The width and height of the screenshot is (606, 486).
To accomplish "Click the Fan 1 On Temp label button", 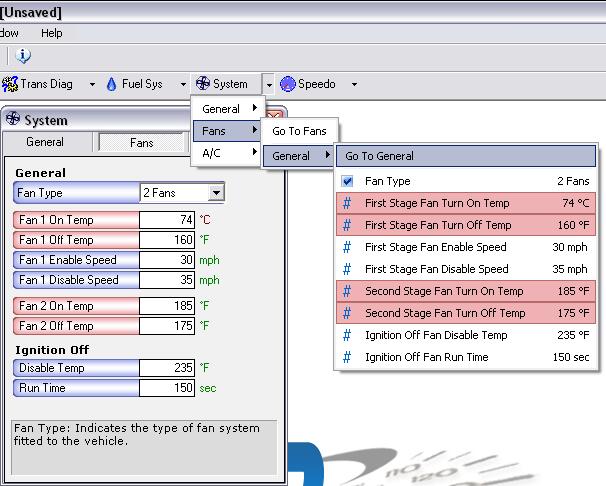I will click(x=76, y=219).
